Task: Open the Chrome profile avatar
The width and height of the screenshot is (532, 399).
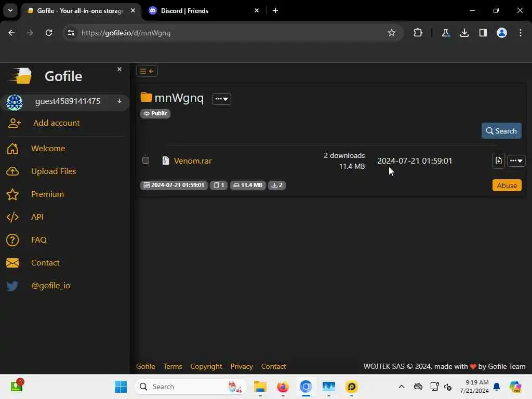Action: [x=502, y=33]
